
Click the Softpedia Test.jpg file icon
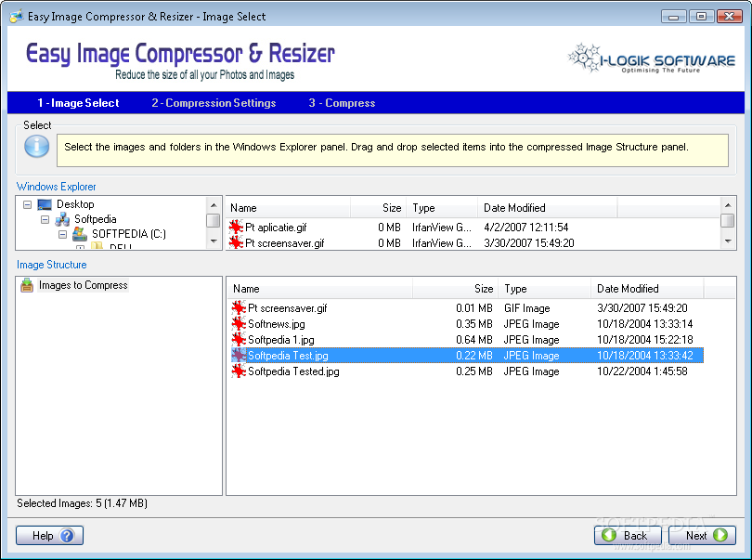(239, 356)
